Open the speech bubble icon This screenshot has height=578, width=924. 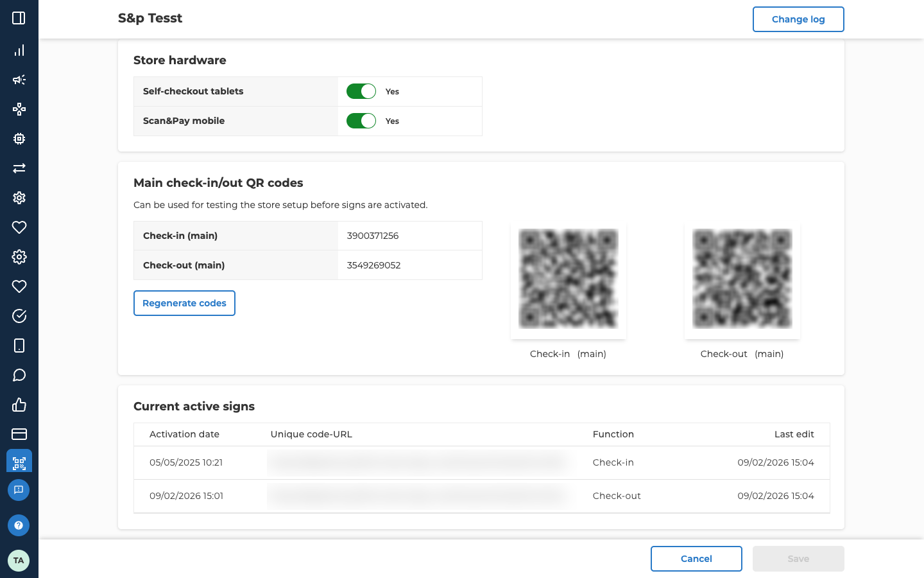pos(19,375)
